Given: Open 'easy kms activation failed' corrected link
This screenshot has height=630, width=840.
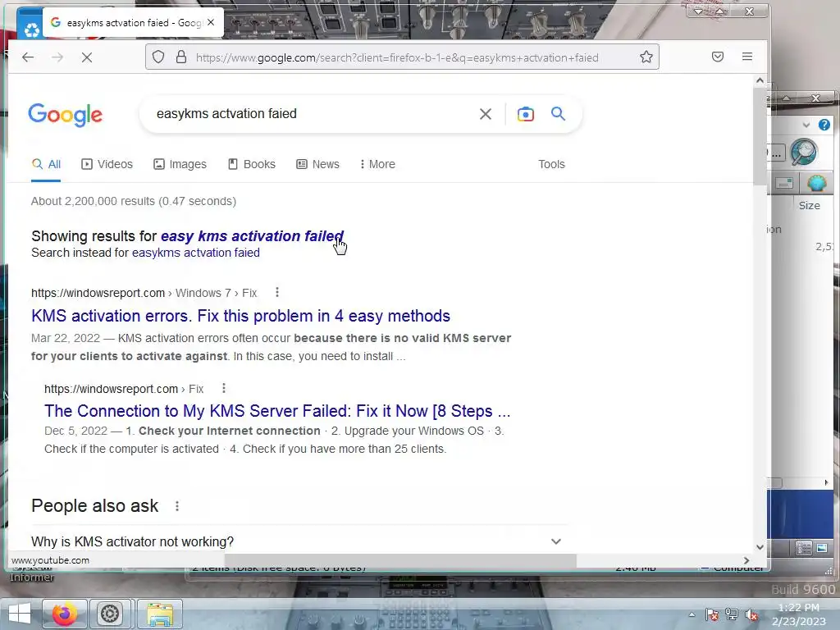Looking at the screenshot, I should 252,235.
